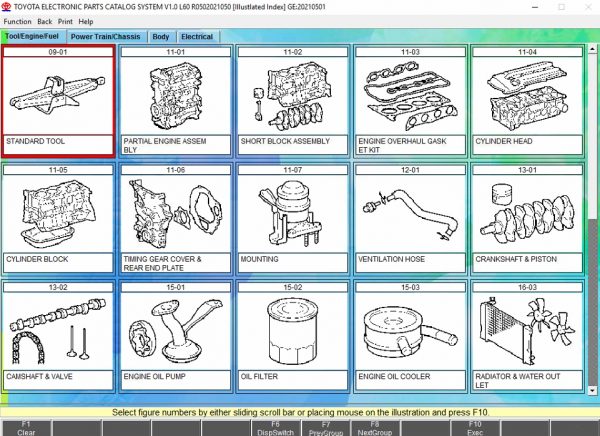Open the Camshaft & Valve illustration
Screen dimensions: 600x436
click(x=58, y=331)
